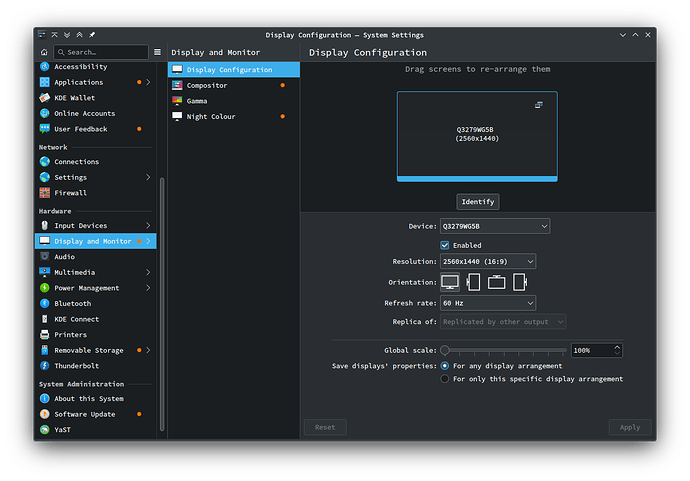Image resolution: width=690 pixels, height=481 pixels.
Task: Expand the Power Management chevron
Action: pyautogui.click(x=148, y=288)
